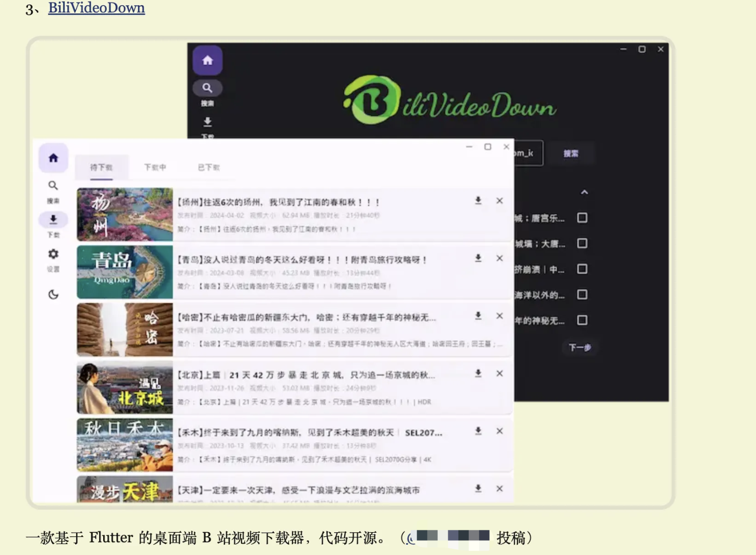Remove the 【青岛】 video from the list
Screen dimensions: 756x555
pos(499,258)
